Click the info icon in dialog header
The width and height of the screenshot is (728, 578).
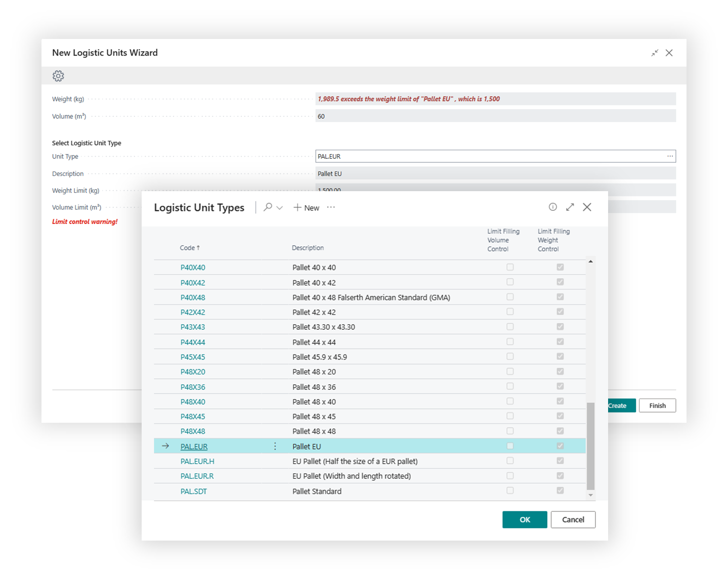pyautogui.click(x=552, y=207)
